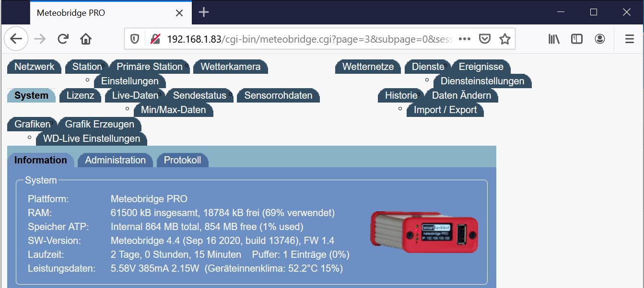Open station Einstellungen submenu item
The height and width of the screenshot is (288, 644).
pyautogui.click(x=130, y=81)
